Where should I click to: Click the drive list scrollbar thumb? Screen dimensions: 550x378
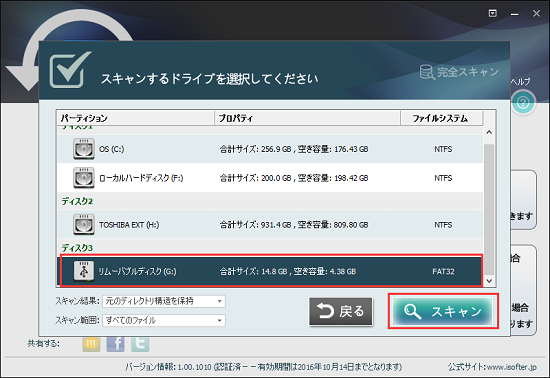coord(489,210)
